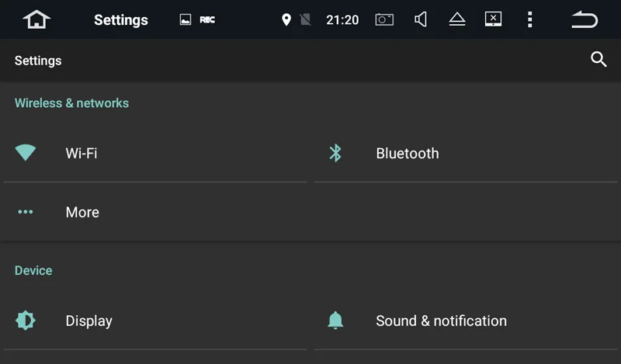Viewport: 621px width, 364px height.
Task: Tap the speaker volume icon
Action: click(421, 19)
